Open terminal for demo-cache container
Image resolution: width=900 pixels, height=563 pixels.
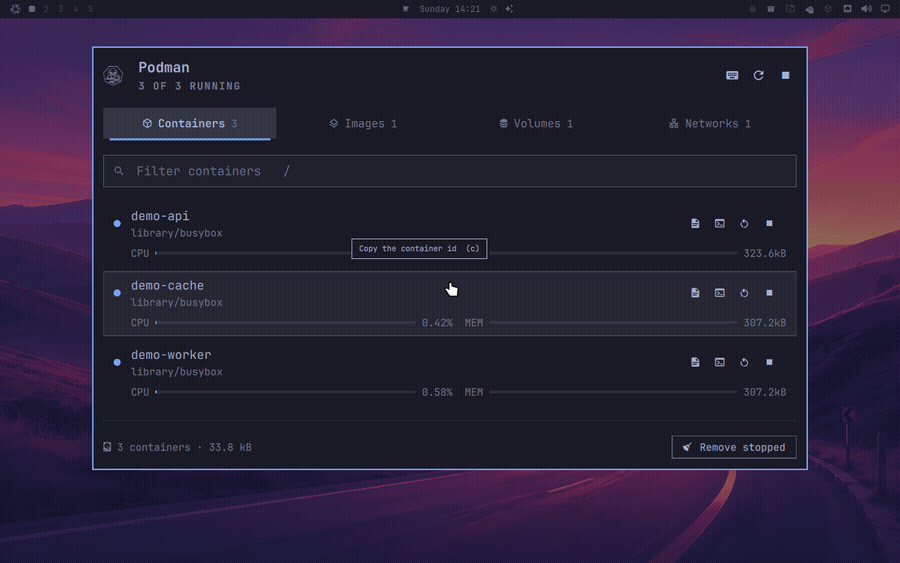pos(720,293)
